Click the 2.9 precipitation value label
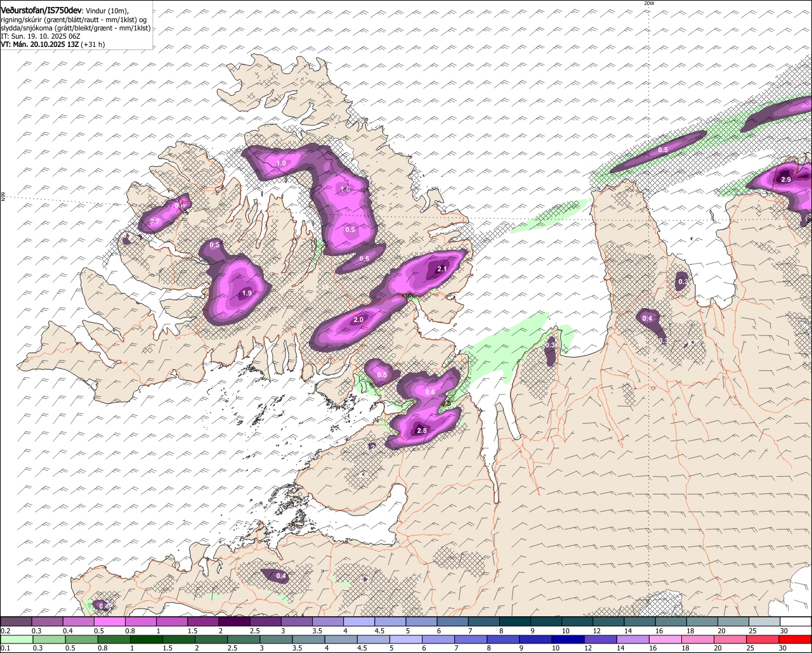Screen dimensions: 812x653 (785, 180)
